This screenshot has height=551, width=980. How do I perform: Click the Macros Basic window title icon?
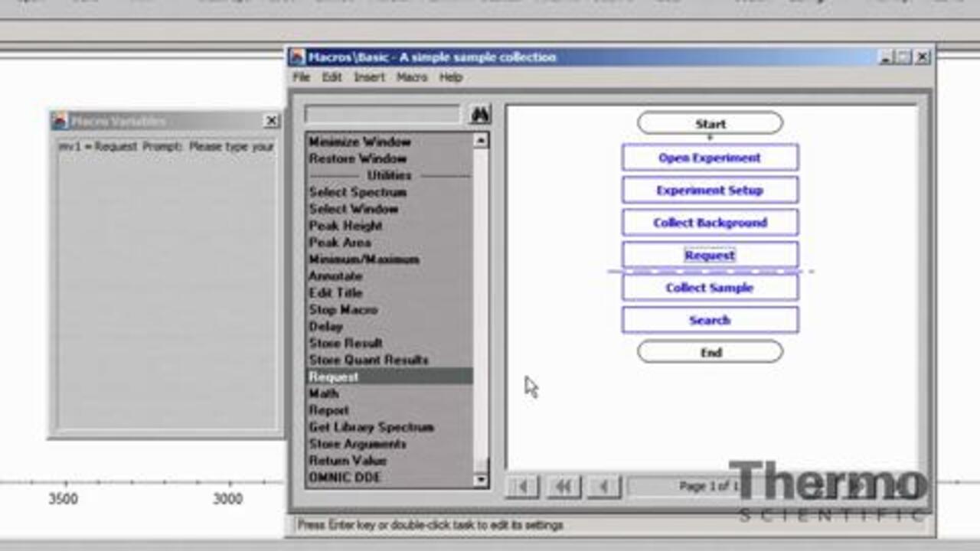(x=297, y=57)
